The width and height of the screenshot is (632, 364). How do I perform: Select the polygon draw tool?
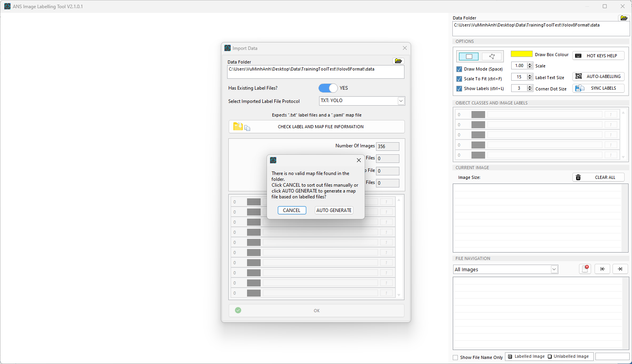click(492, 57)
